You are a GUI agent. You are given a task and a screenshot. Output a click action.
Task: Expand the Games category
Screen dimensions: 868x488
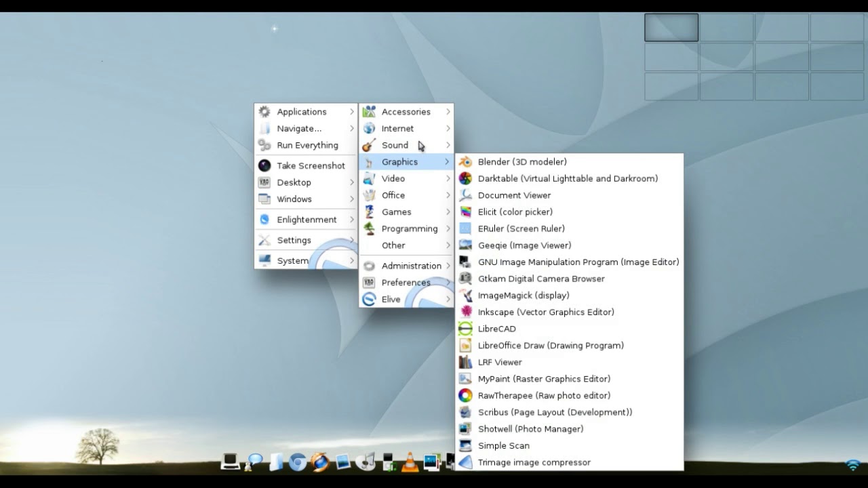pos(406,212)
